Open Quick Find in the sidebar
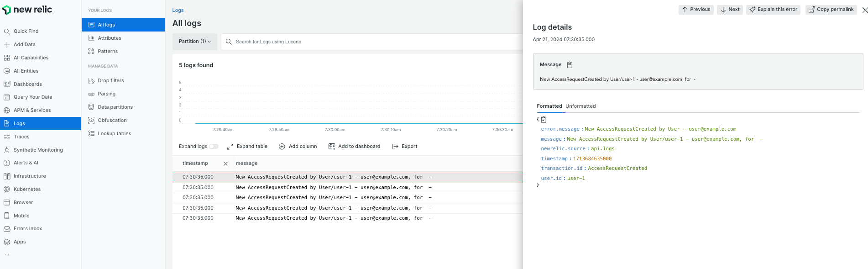The height and width of the screenshot is (269, 868). pyautogui.click(x=26, y=32)
